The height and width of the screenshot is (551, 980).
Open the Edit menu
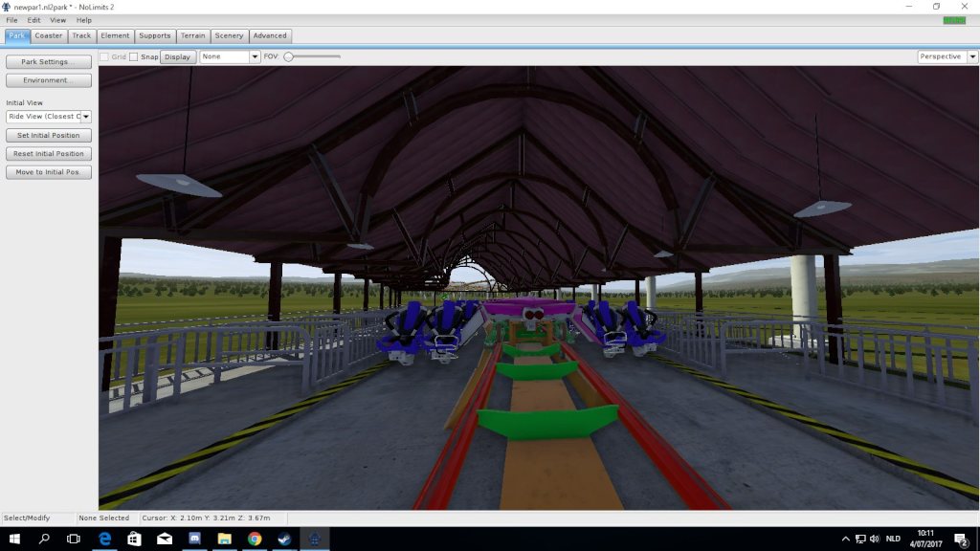pos(33,20)
